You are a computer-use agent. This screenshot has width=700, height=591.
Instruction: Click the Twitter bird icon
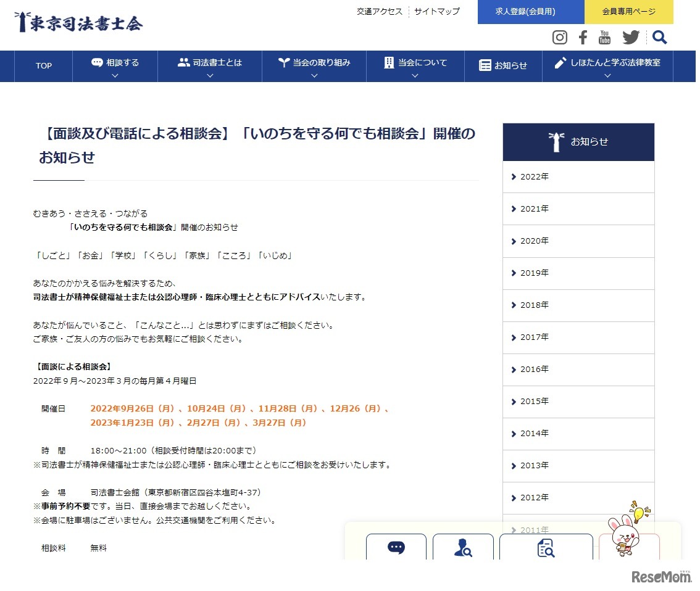tap(630, 38)
